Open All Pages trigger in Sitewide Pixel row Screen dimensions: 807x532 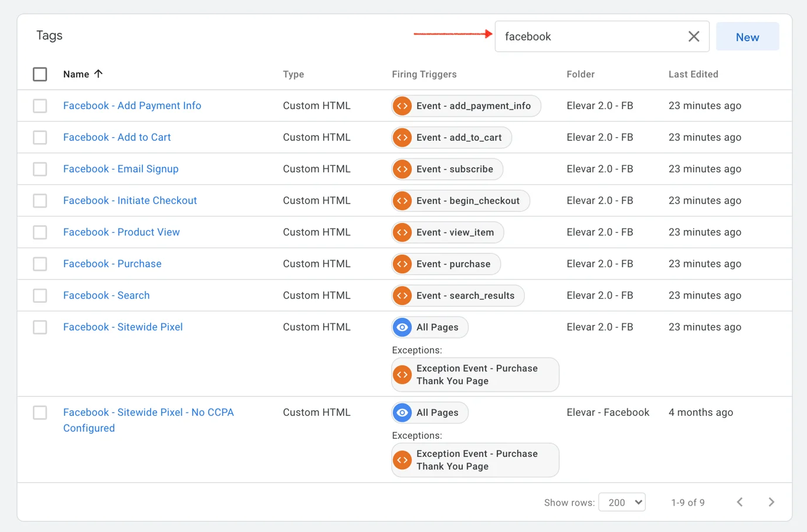(430, 327)
